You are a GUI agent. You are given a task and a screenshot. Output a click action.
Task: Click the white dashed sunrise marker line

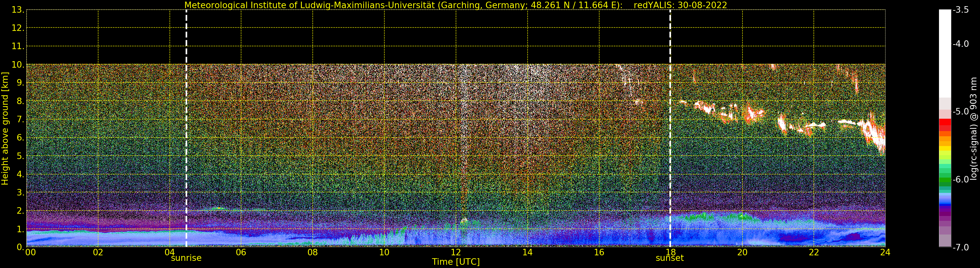click(186, 128)
